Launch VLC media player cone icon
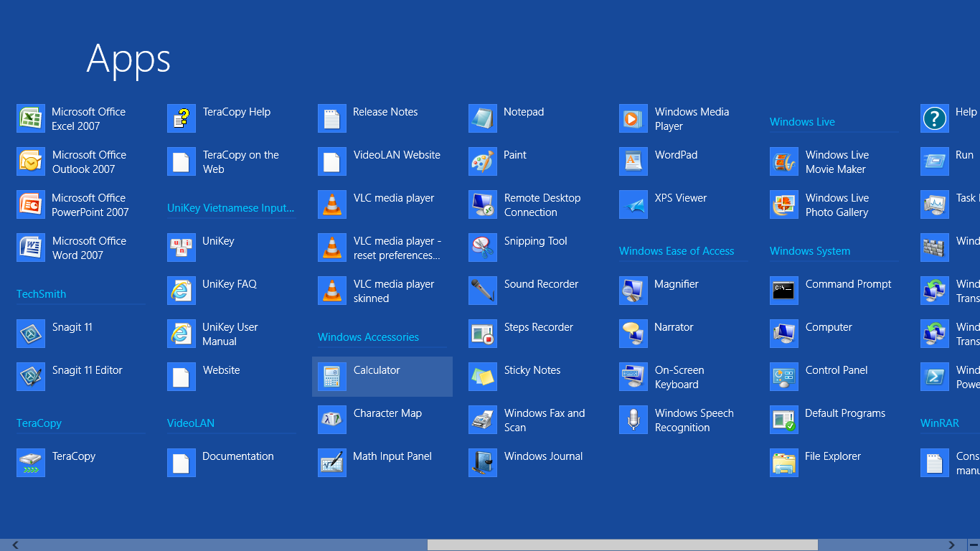The width and height of the screenshot is (980, 551). (x=332, y=204)
